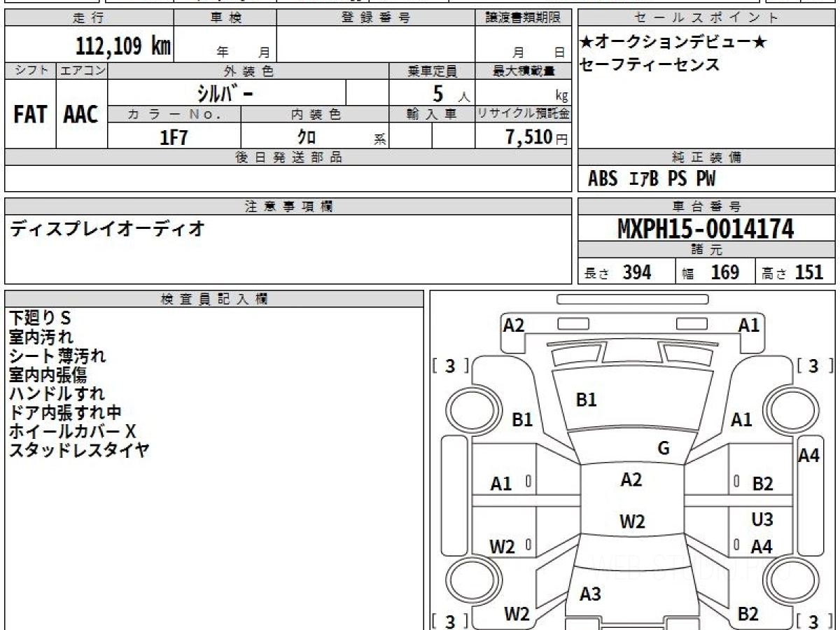Select the 室内内張傷 inspector note
This screenshot has height=630, width=840.
pos(48,375)
